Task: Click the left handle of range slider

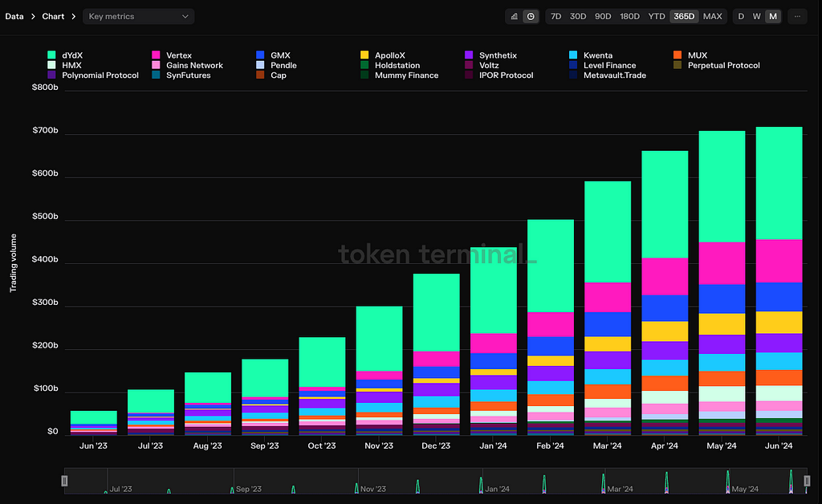Action: point(64,481)
